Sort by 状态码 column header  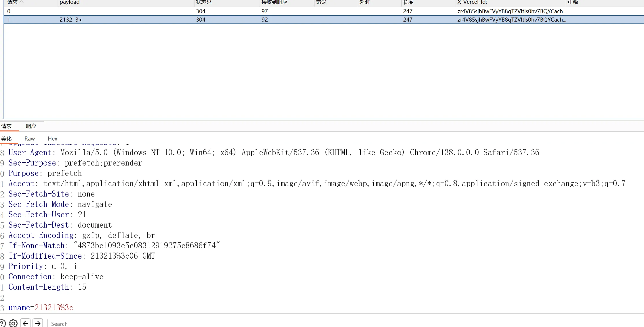tap(204, 2)
